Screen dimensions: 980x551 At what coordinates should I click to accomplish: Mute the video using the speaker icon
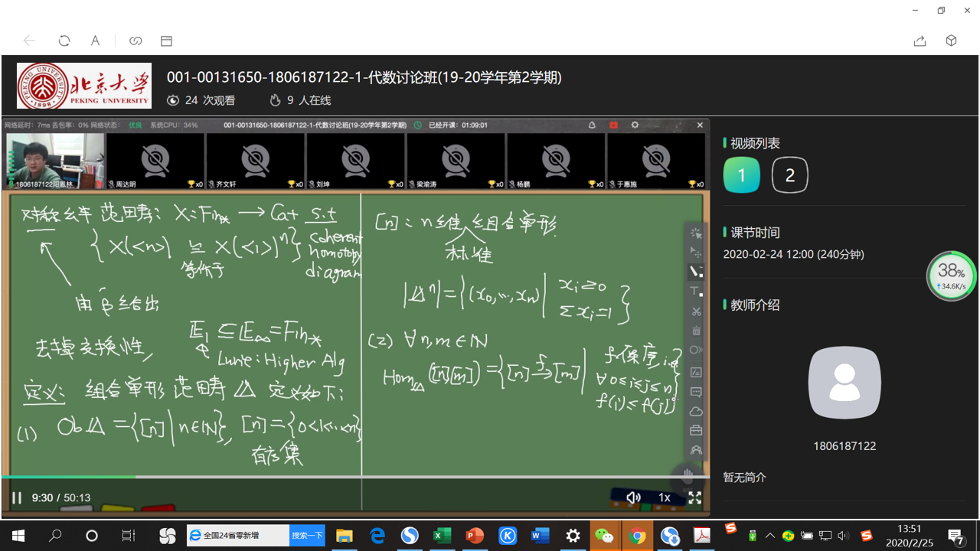(x=633, y=497)
